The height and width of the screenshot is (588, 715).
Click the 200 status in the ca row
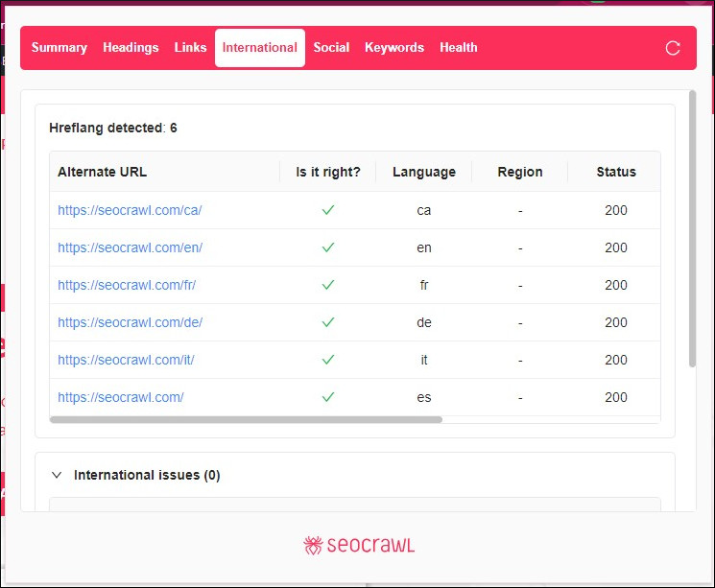tap(616, 210)
